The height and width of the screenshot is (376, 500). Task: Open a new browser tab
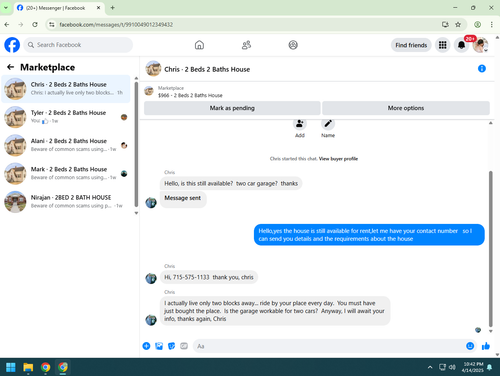(x=112, y=8)
